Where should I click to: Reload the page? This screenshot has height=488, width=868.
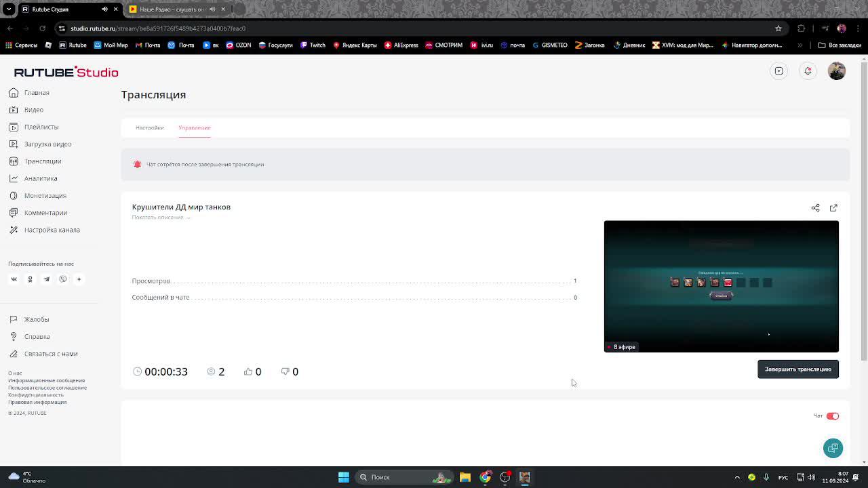click(x=42, y=28)
